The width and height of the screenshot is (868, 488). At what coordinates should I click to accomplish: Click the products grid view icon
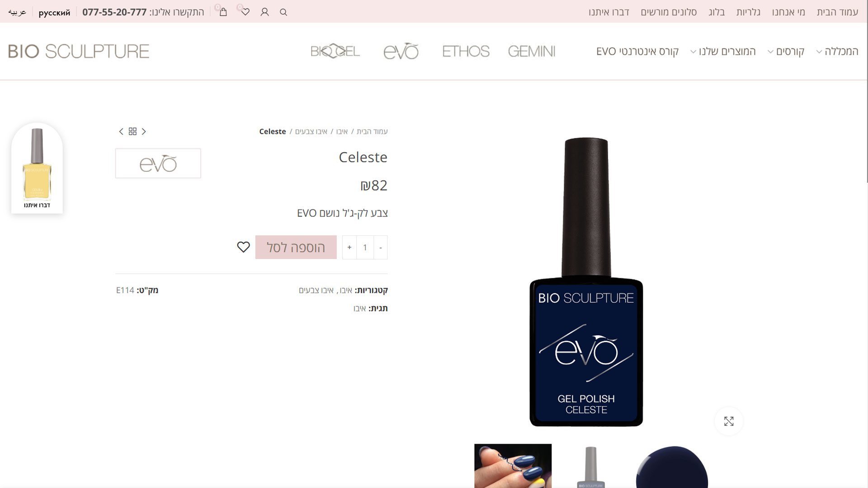132,131
